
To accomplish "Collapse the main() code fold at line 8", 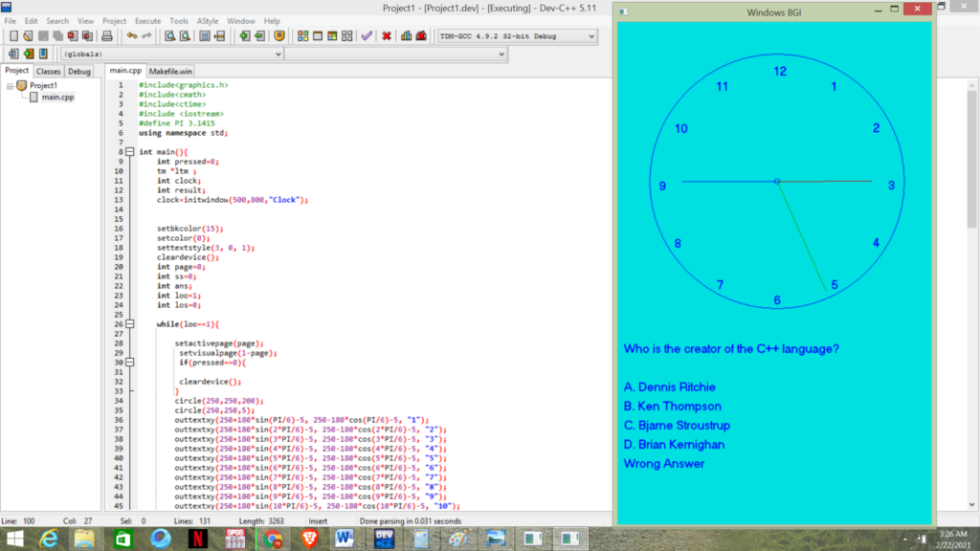I will point(130,152).
